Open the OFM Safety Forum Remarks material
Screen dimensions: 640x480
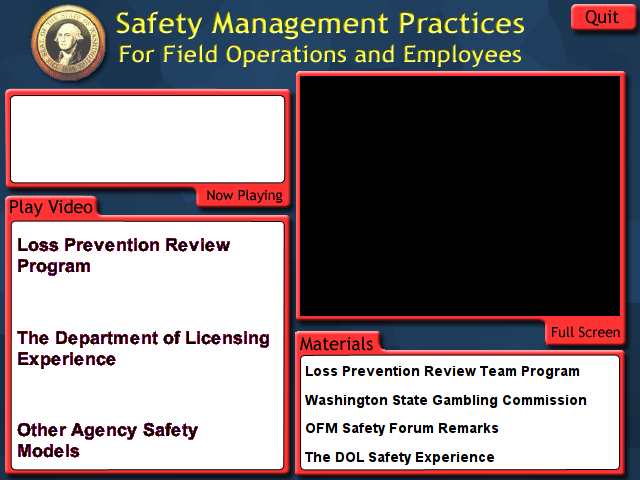pyautogui.click(x=402, y=428)
